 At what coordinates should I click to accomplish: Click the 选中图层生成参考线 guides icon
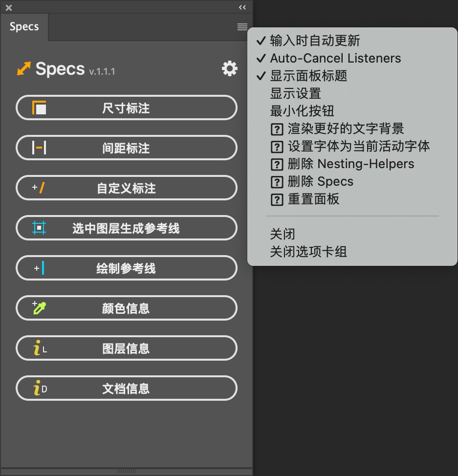pyautogui.click(x=39, y=228)
